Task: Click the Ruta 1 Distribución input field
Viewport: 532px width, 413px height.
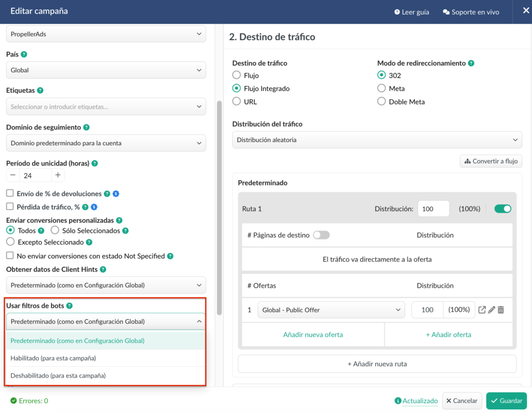Action: pyautogui.click(x=433, y=209)
